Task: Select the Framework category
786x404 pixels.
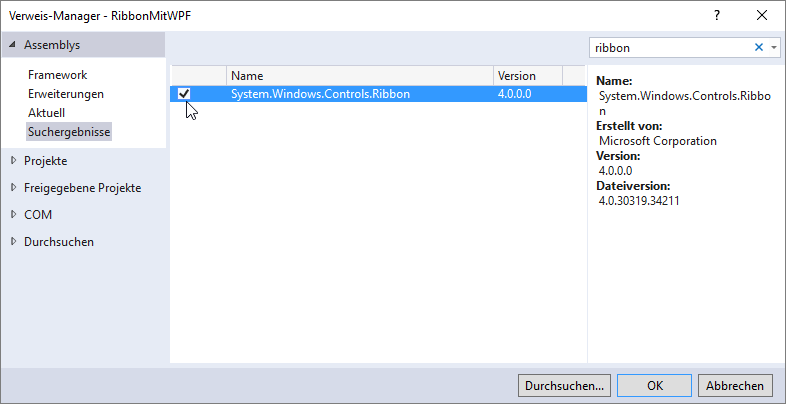Action: click(57, 75)
